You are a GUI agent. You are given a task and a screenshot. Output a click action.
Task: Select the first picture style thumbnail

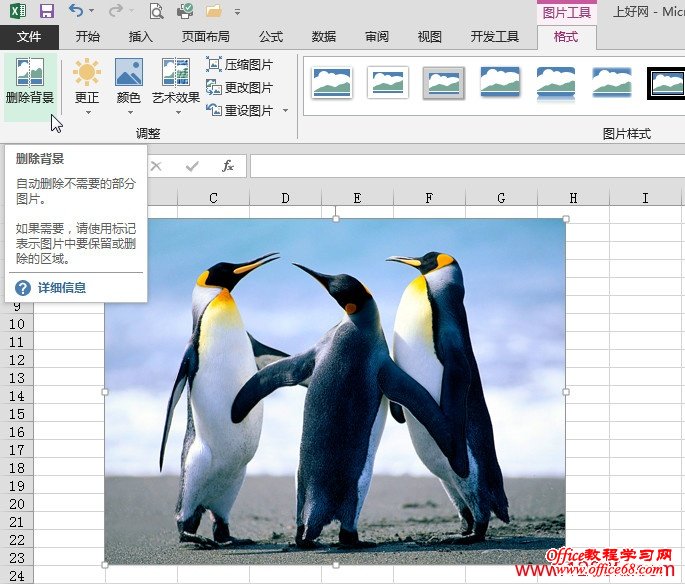pyautogui.click(x=332, y=82)
